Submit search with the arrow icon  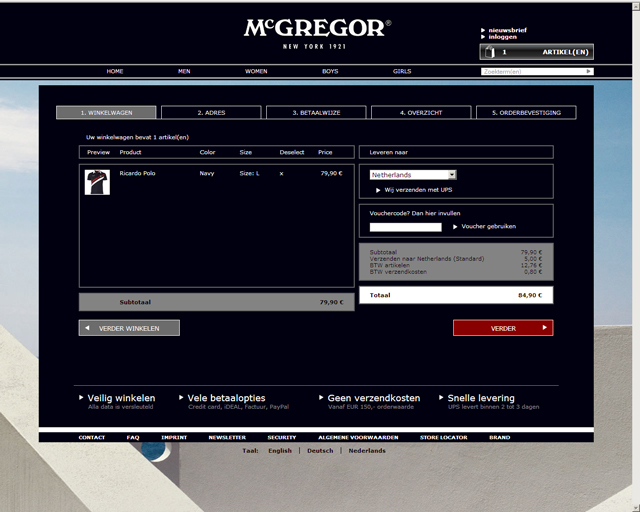tap(589, 71)
